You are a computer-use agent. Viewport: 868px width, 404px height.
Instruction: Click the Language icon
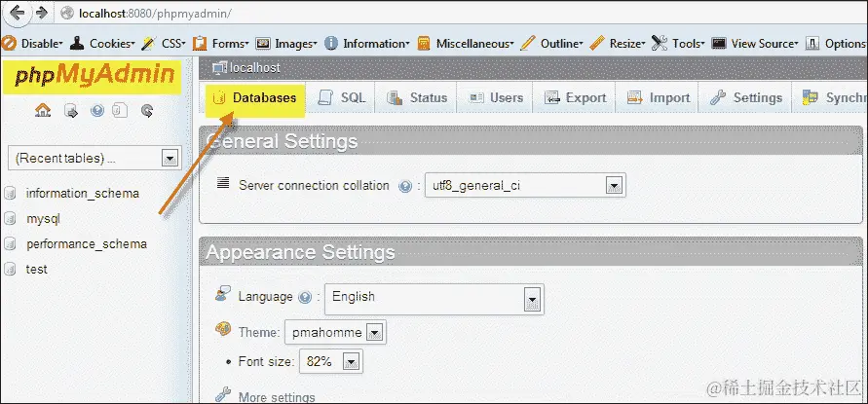pyautogui.click(x=222, y=294)
